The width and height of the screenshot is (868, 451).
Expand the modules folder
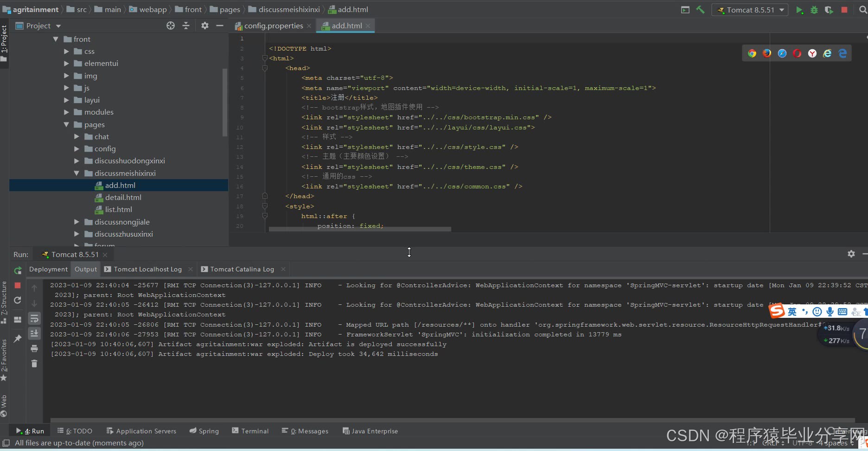[66, 112]
